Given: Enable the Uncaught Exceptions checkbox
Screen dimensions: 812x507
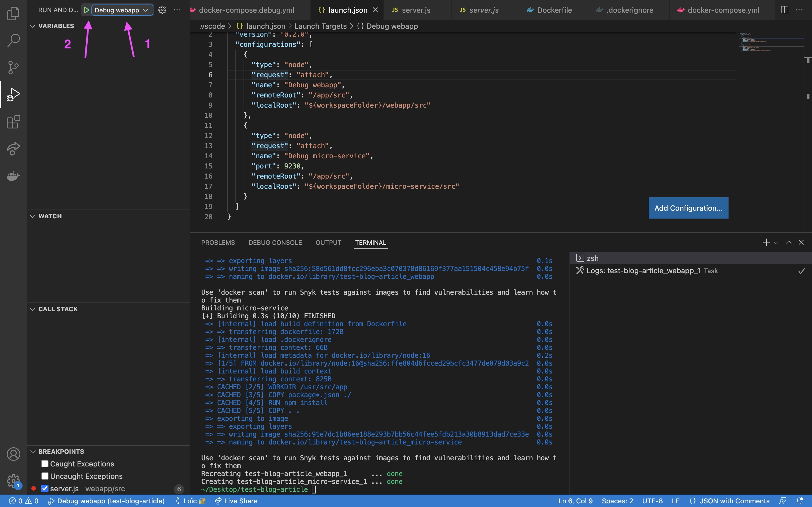Looking at the screenshot, I should 45,475.
